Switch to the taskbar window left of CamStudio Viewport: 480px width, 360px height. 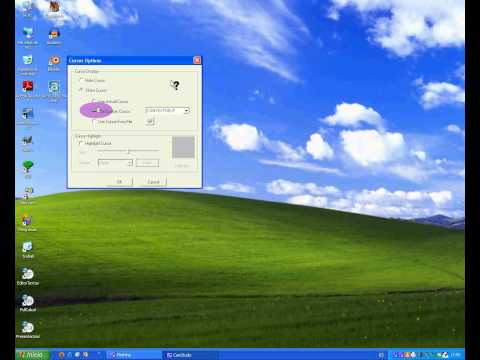pyautogui.click(x=133, y=355)
